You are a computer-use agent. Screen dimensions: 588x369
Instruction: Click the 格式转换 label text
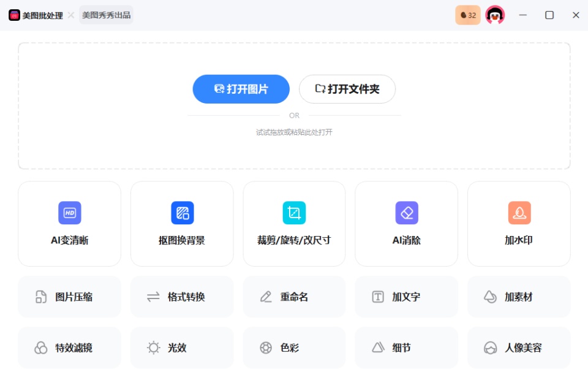point(186,297)
